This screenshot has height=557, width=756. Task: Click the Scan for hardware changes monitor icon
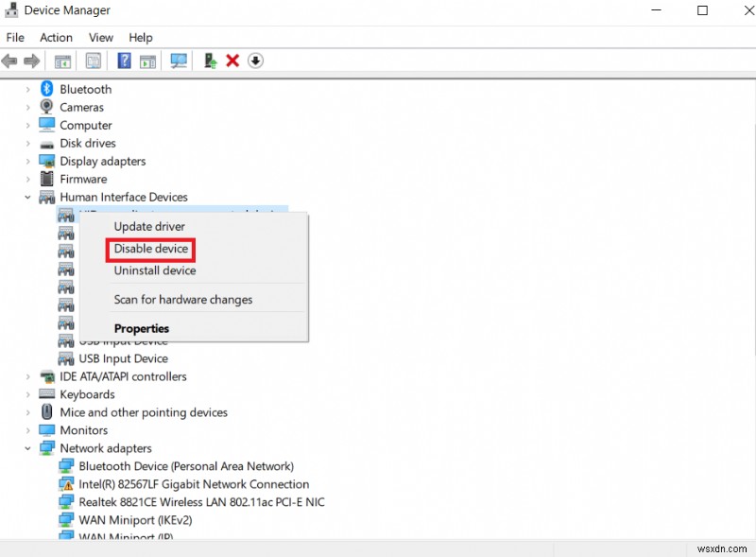(x=179, y=61)
